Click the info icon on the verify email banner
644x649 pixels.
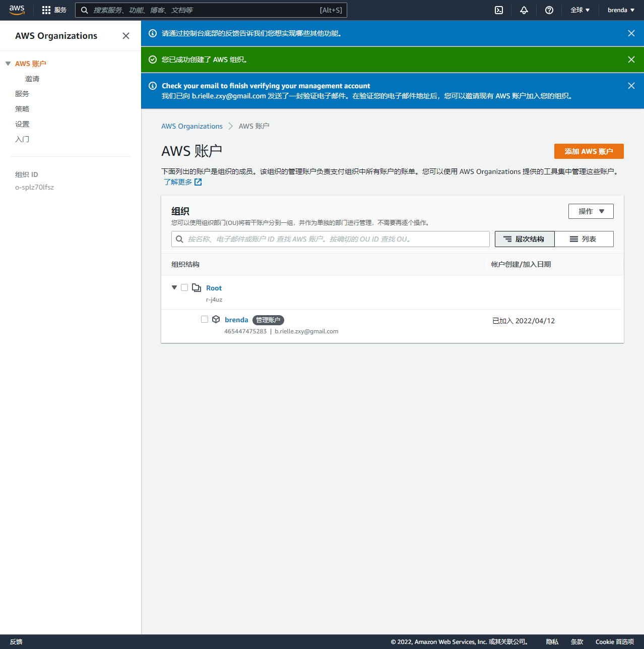153,86
